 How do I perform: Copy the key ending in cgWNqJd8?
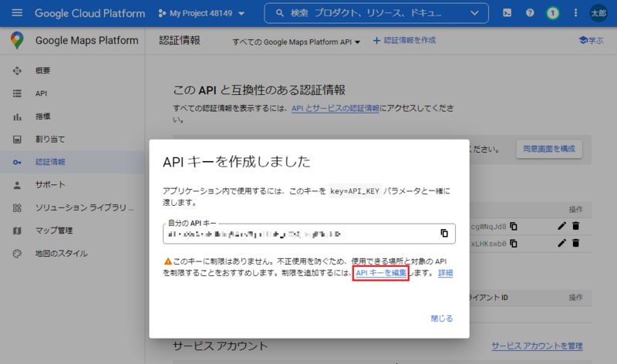(x=514, y=226)
